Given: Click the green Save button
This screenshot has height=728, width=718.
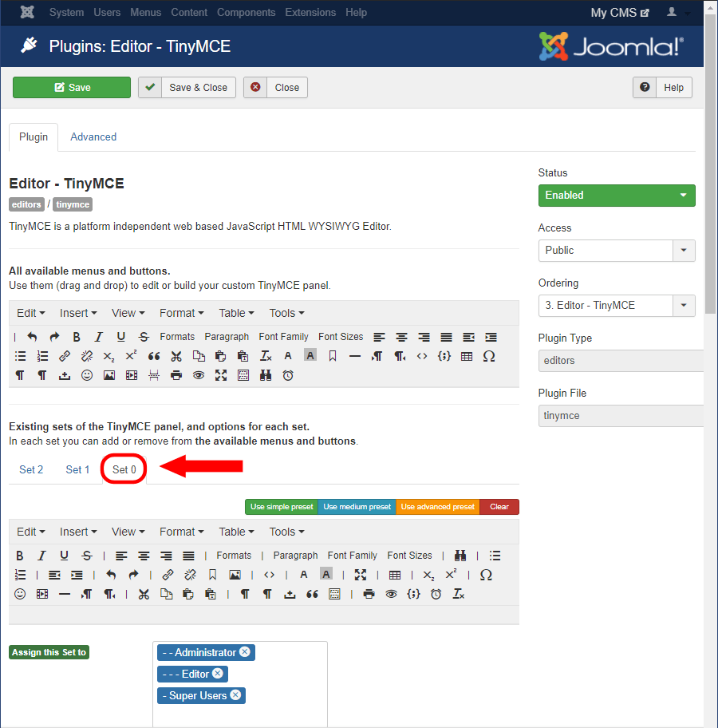Looking at the screenshot, I should click(72, 87).
